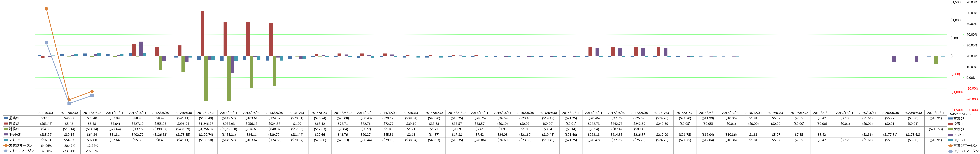Screen dimensions: 980x154
Task: Click the 2017/03/31 column header
Action: click(x=594, y=113)
